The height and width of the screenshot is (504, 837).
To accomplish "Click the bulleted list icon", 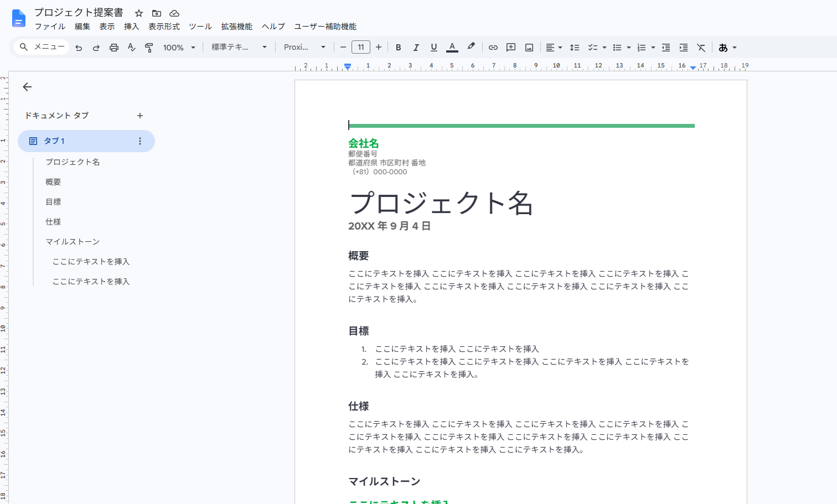I will pyautogui.click(x=617, y=48).
